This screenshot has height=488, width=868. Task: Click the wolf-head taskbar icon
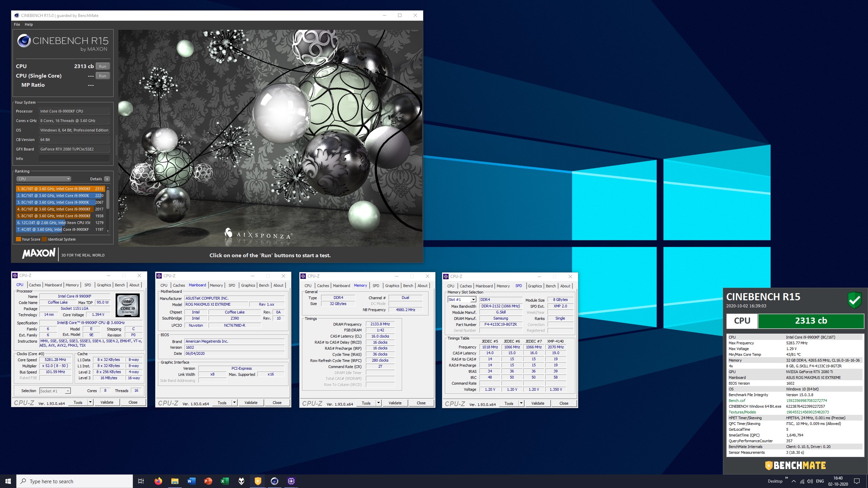coord(241,481)
